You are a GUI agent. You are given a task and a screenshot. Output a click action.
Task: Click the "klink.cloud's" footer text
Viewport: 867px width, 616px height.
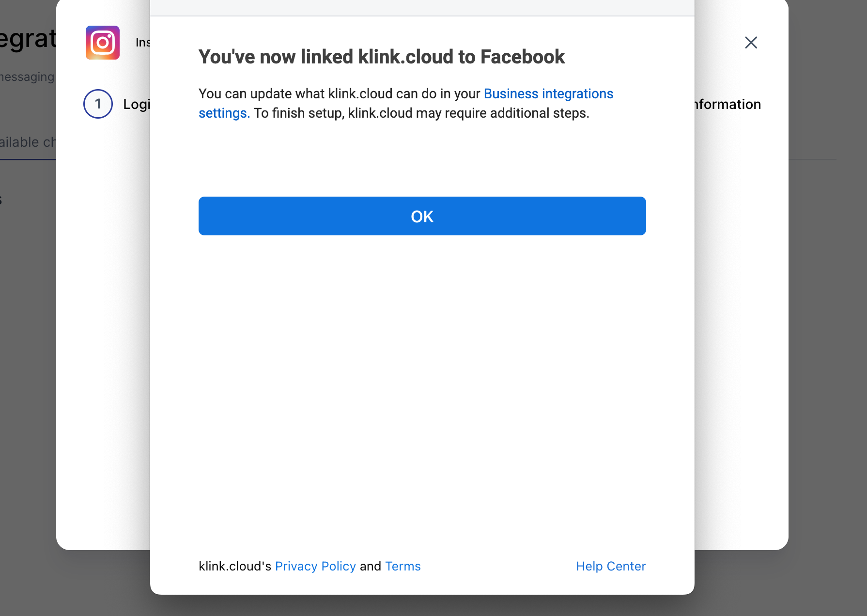click(x=234, y=566)
